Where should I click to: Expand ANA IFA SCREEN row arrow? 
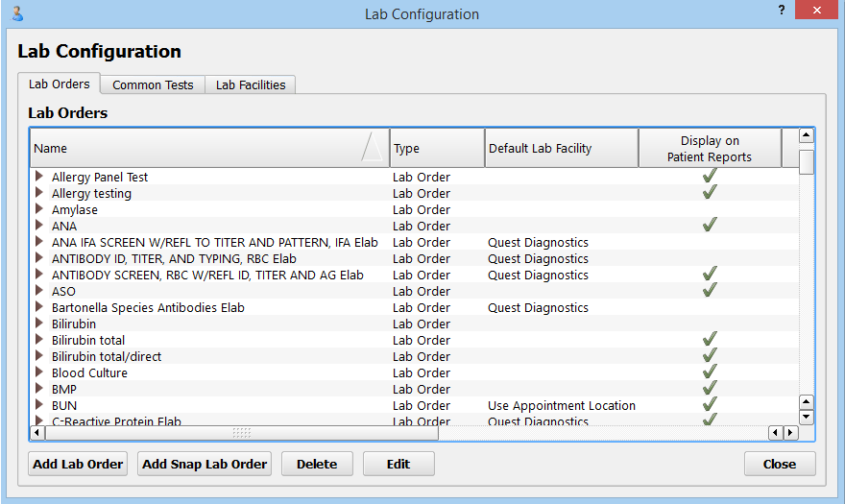tap(38, 242)
